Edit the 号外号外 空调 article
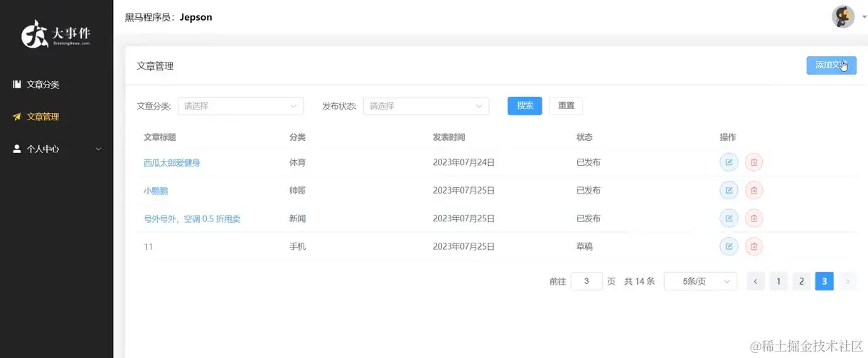 [729, 219]
